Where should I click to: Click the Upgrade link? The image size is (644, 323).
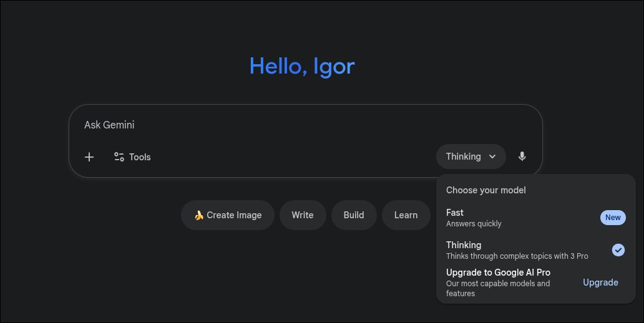600,282
